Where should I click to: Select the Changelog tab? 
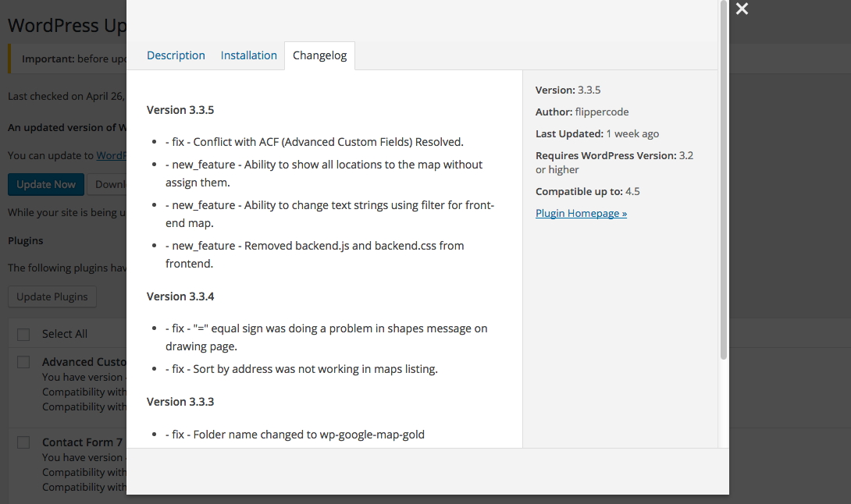click(x=319, y=55)
